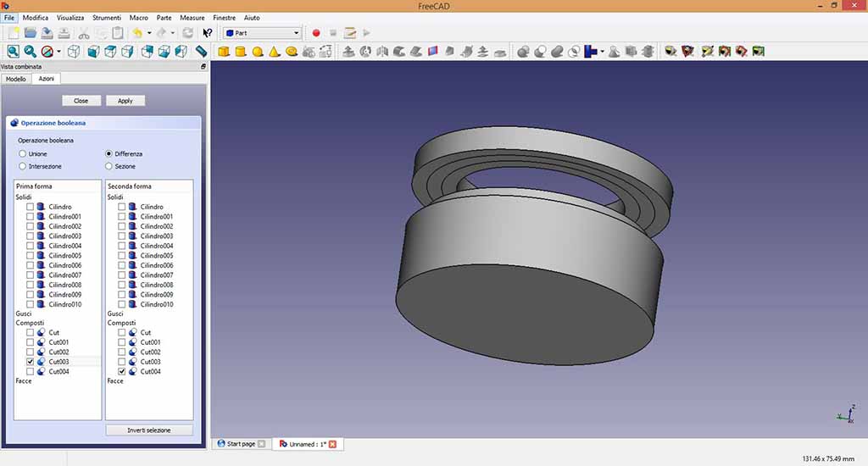The image size is (868, 466).
Task: Open the redo history dropdown arrow
Action: 173,33
